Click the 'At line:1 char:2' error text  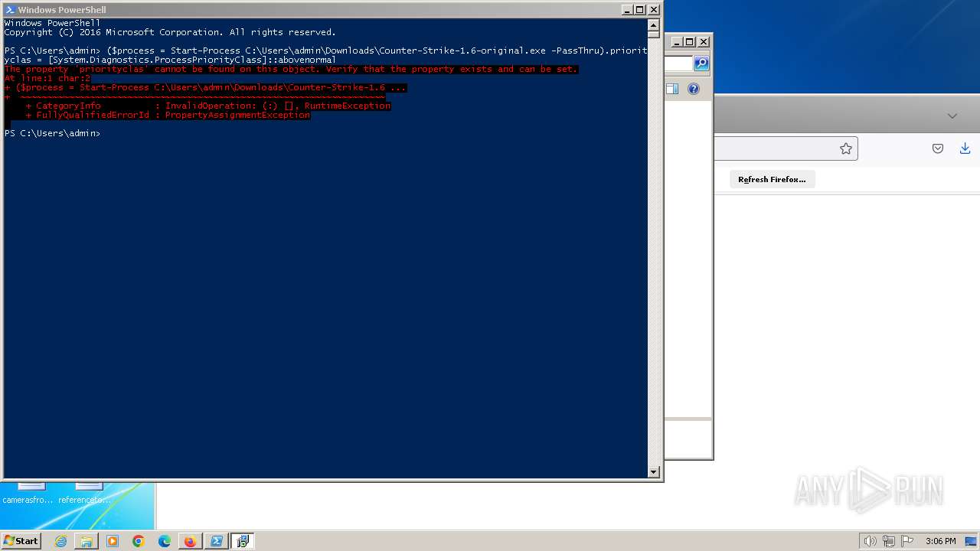click(x=47, y=78)
